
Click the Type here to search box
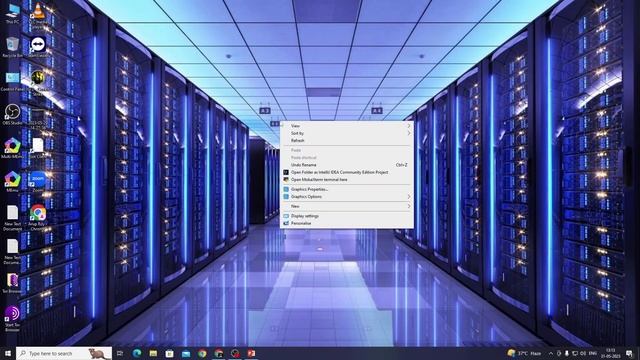[64, 353]
